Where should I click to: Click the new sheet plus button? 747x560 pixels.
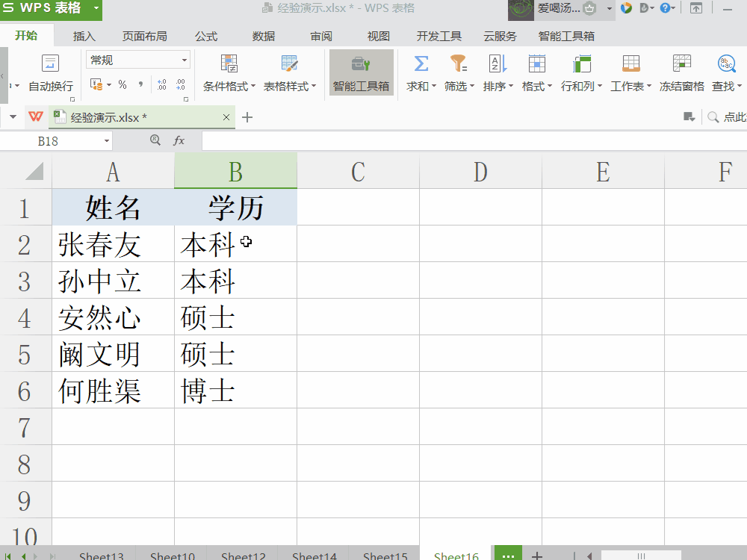[536, 555]
